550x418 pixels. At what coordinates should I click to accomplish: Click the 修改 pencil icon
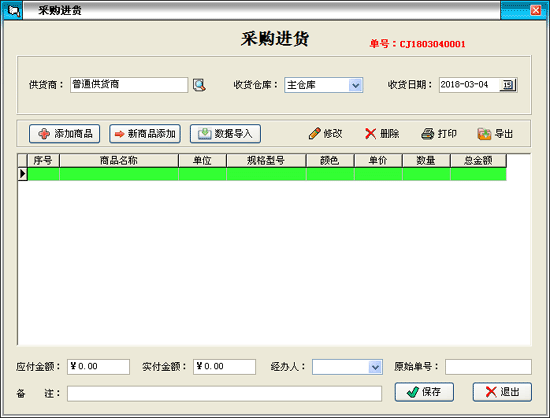pos(314,134)
